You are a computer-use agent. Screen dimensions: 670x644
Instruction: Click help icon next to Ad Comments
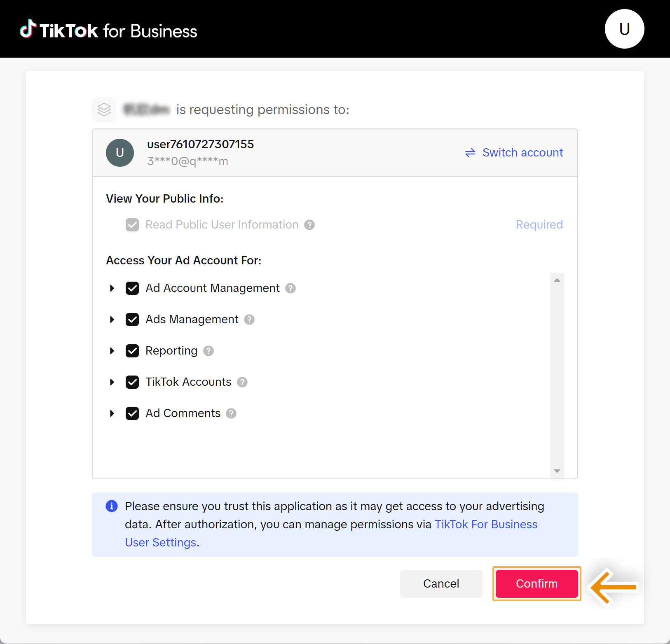(x=232, y=413)
